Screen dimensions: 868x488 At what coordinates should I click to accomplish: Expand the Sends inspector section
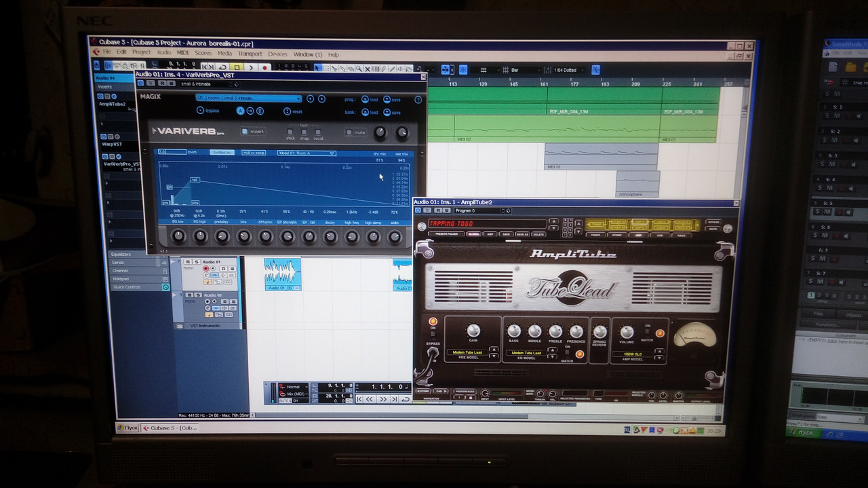click(x=139, y=263)
